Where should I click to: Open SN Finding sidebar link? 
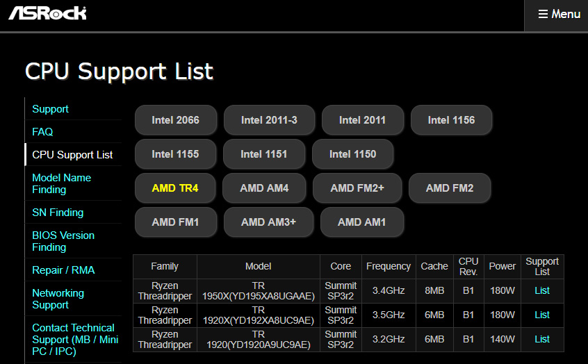pyautogui.click(x=58, y=213)
